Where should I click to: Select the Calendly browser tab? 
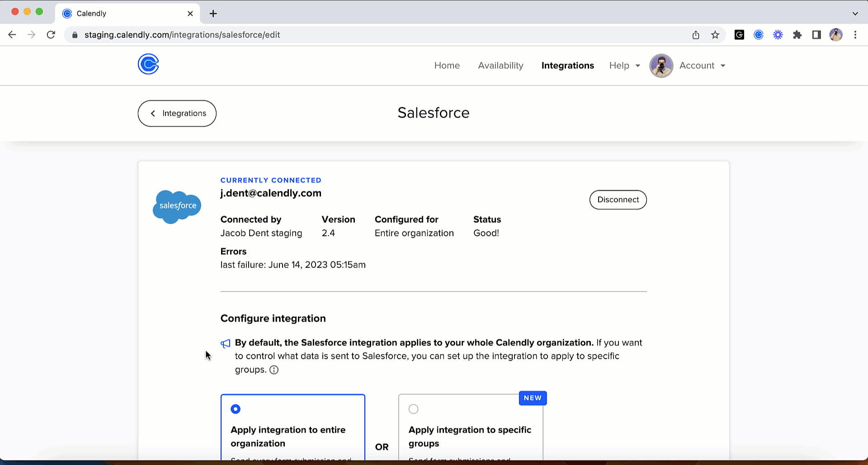click(x=128, y=14)
